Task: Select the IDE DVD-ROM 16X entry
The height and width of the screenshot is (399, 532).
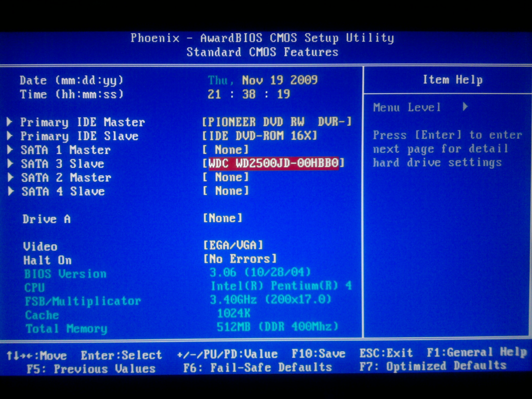Action: tap(260, 136)
